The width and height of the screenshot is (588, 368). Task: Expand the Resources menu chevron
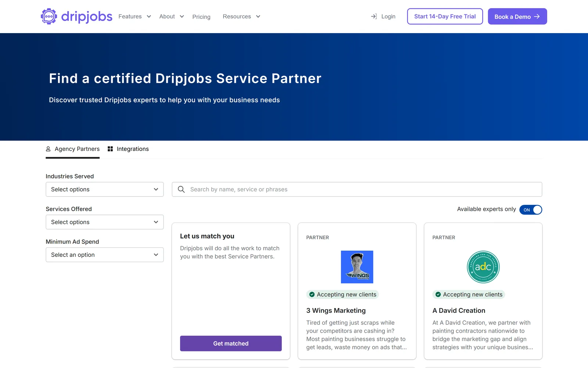(258, 17)
